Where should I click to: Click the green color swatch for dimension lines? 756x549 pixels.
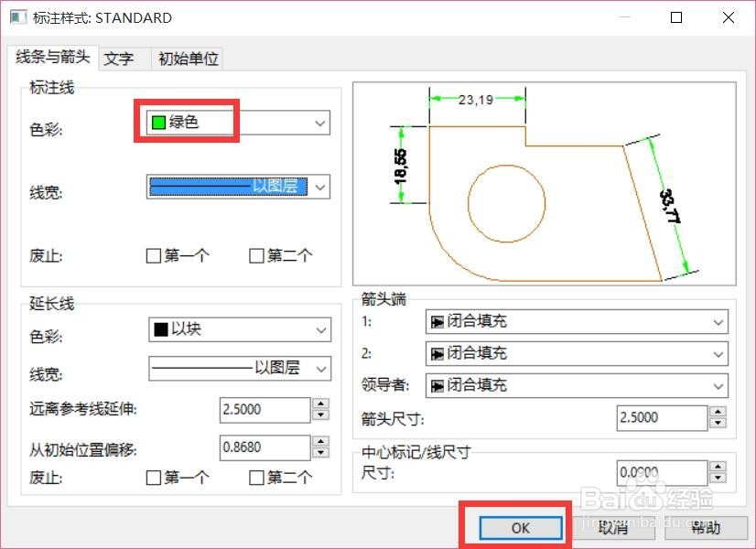157,121
